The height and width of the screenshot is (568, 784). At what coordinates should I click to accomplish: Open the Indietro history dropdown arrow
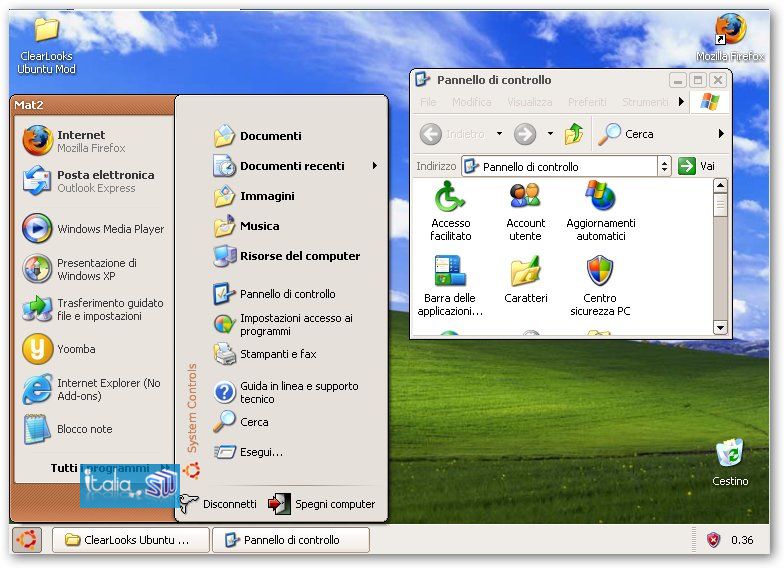point(499,134)
